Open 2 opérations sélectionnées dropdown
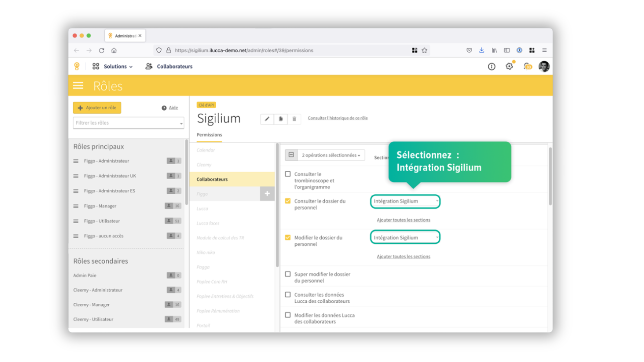The width and height of the screenshot is (644, 362). point(331,155)
